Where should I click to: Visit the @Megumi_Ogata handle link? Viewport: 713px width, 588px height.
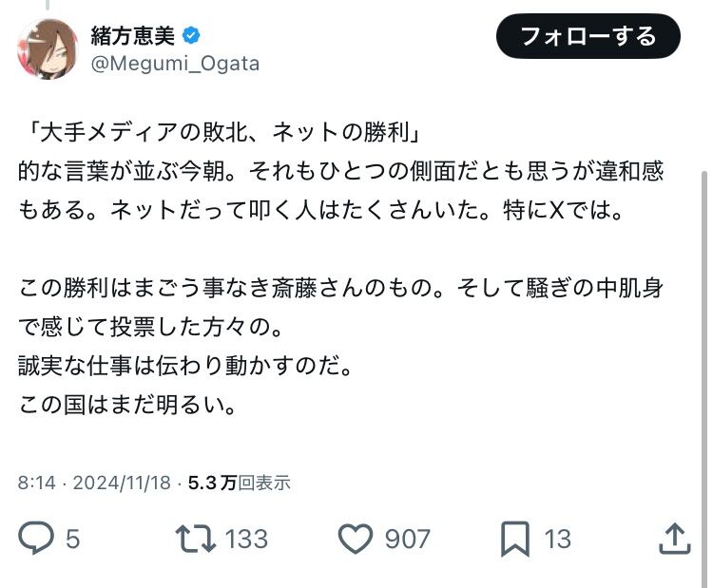[x=175, y=64]
